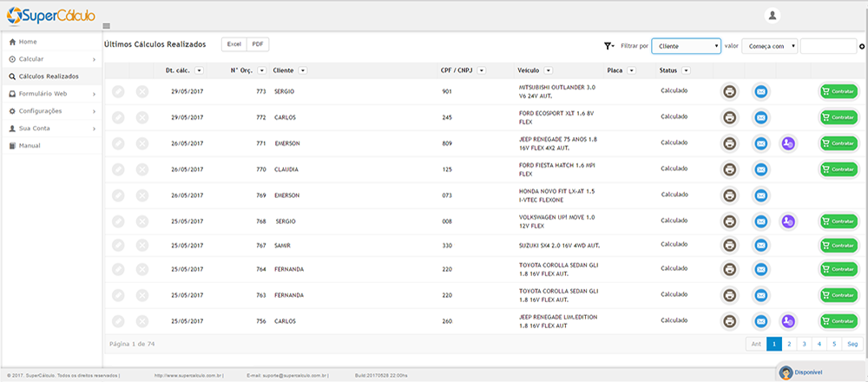Go to Home in sidebar
This screenshot has width=868, height=382.
click(x=51, y=42)
